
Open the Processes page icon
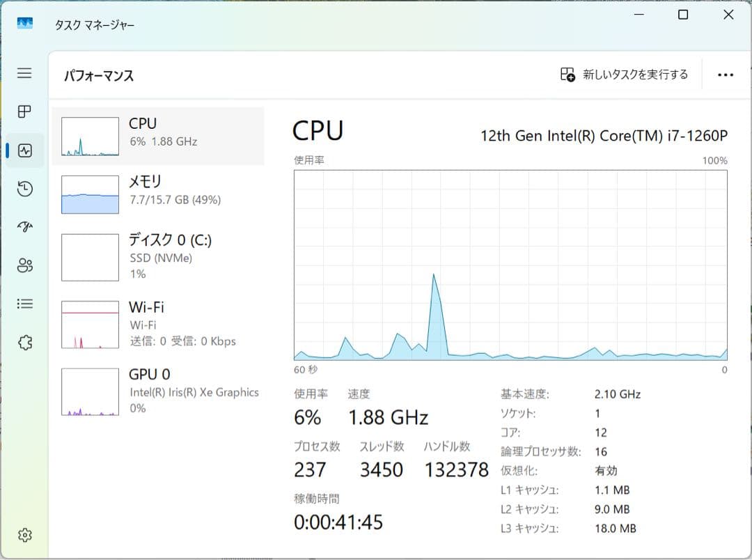(24, 111)
